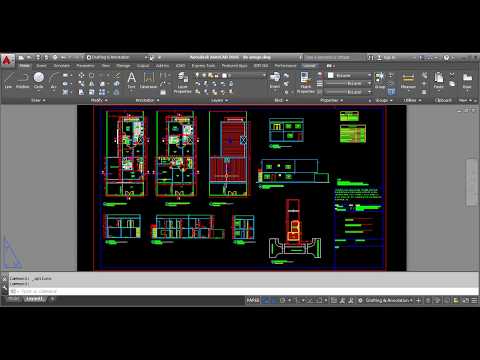Select the Polyline tool

(23, 80)
